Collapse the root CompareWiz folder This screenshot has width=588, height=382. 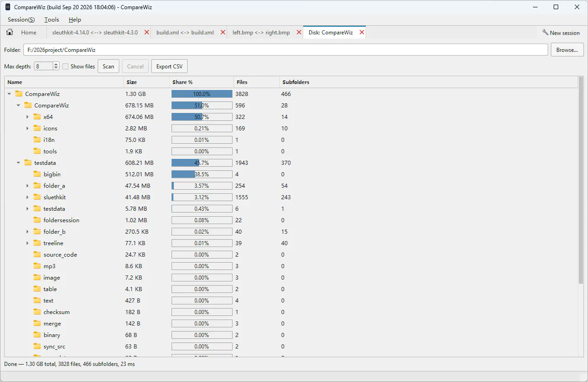[9, 94]
